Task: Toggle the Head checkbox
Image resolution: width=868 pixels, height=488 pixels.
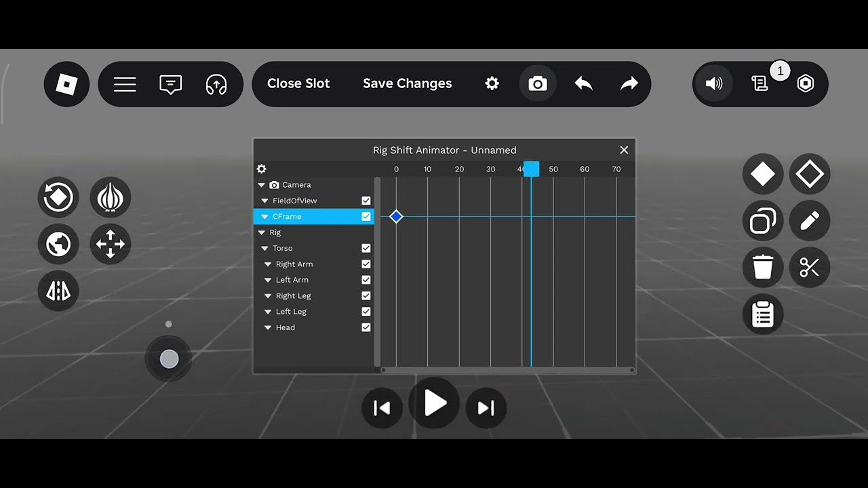Action: click(366, 327)
